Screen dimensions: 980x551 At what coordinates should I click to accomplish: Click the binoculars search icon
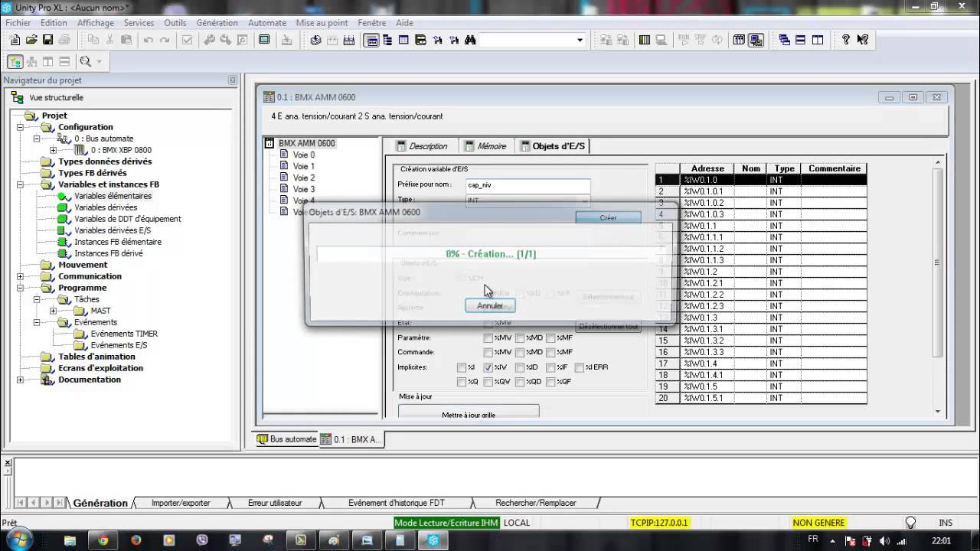(x=470, y=40)
